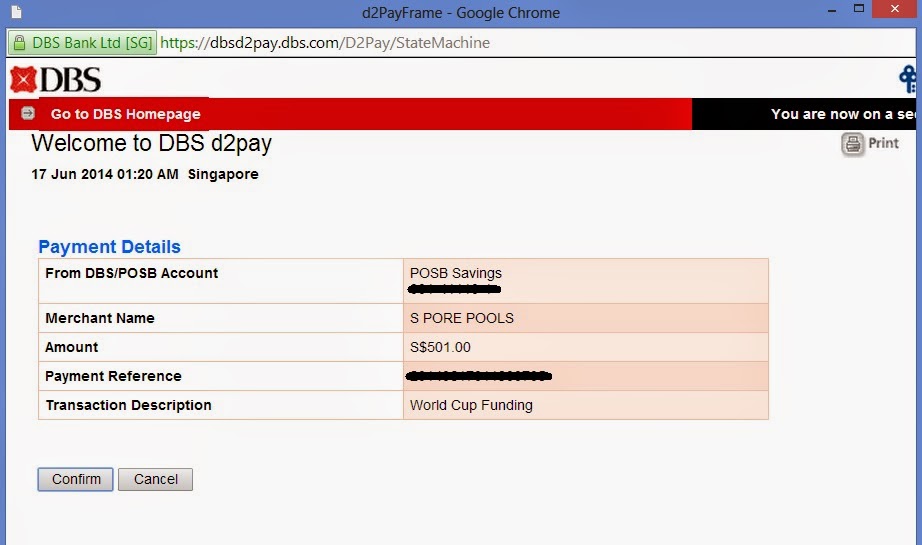
Task: Minimize the d2PayFrame window
Action: (x=831, y=10)
